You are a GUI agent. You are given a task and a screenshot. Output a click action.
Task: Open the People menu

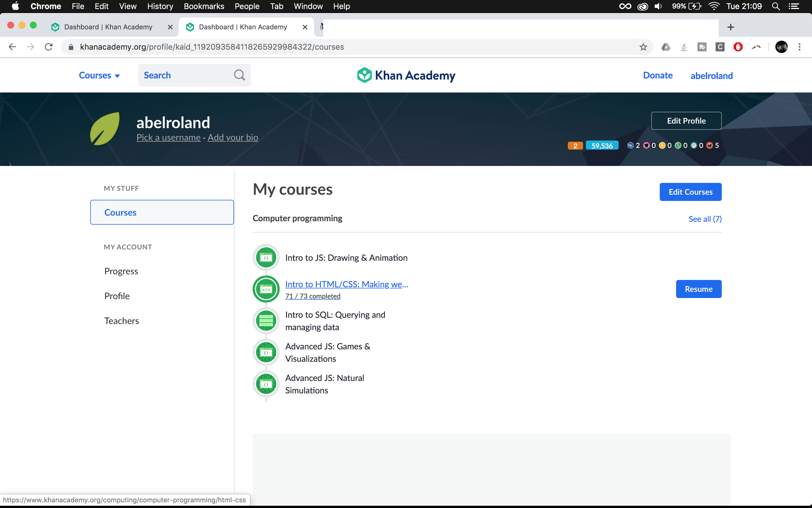(x=247, y=6)
